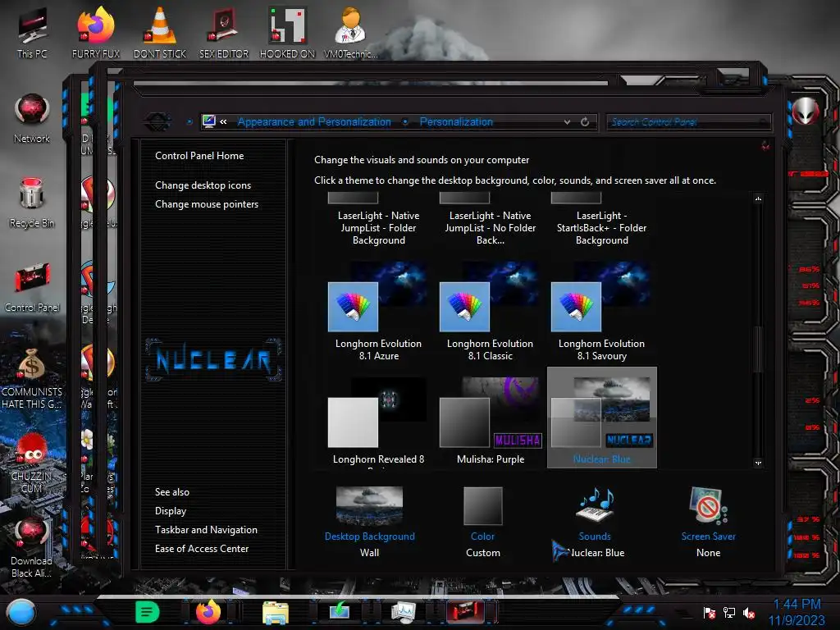
Task: Click the Alienware head icon at top right
Action: [x=806, y=111]
